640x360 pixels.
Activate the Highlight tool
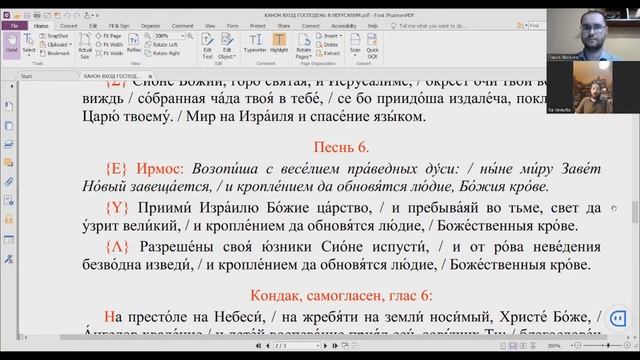tap(279, 43)
